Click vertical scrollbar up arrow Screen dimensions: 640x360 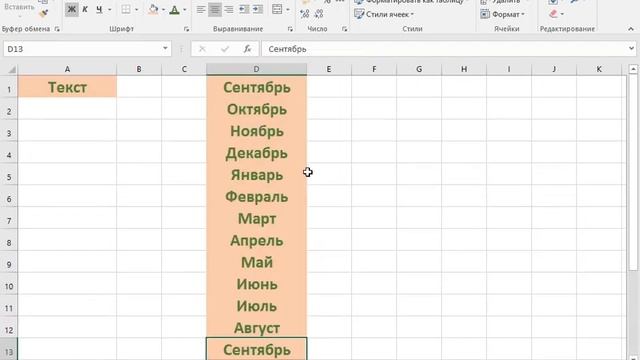click(x=633, y=69)
